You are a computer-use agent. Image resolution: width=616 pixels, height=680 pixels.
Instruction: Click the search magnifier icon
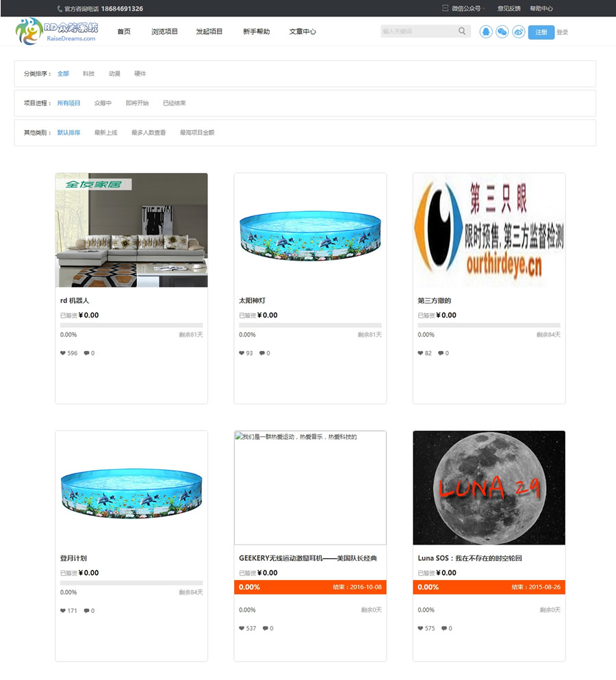pyautogui.click(x=462, y=31)
